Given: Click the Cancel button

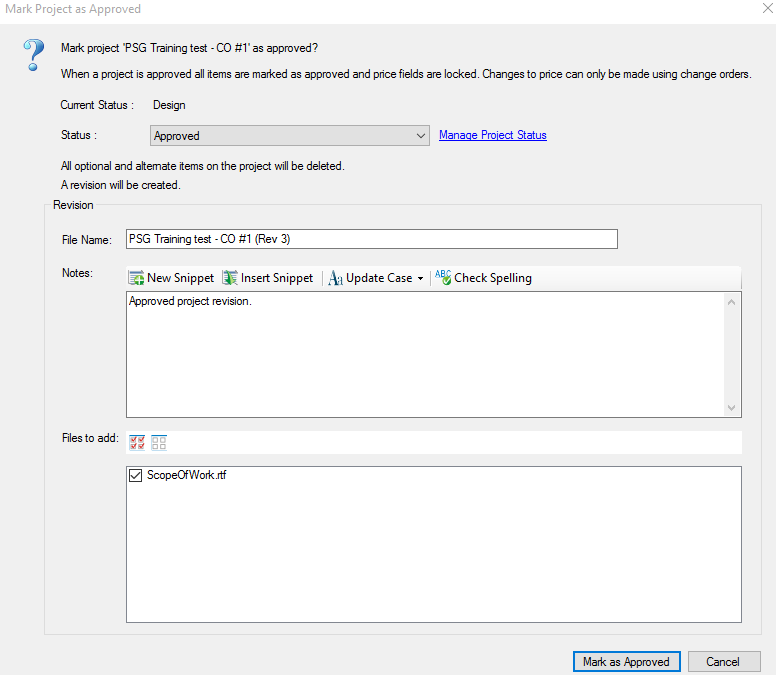Looking at the screenshot, I should pos(724,662).
